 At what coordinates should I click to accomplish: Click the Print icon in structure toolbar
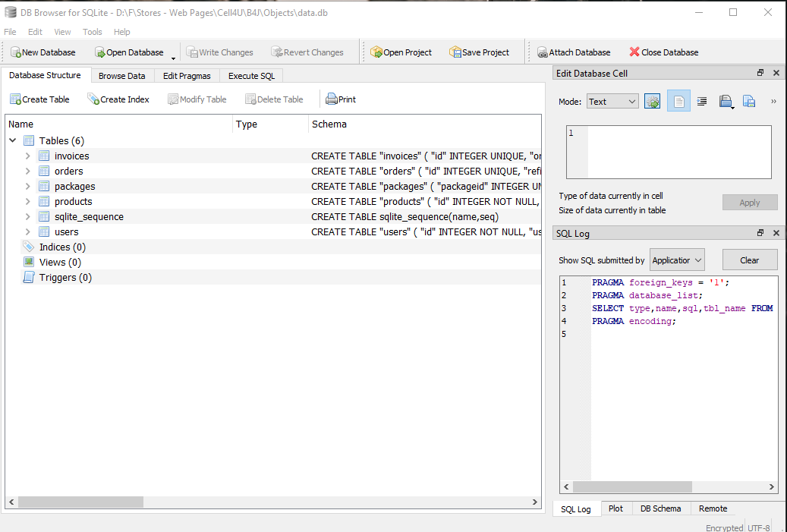click(332, 99)
